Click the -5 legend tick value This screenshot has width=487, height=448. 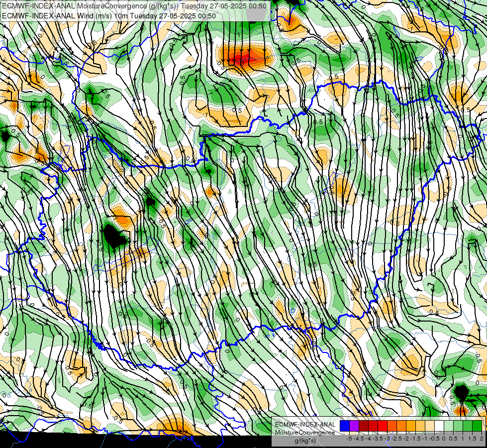(349, 439)
